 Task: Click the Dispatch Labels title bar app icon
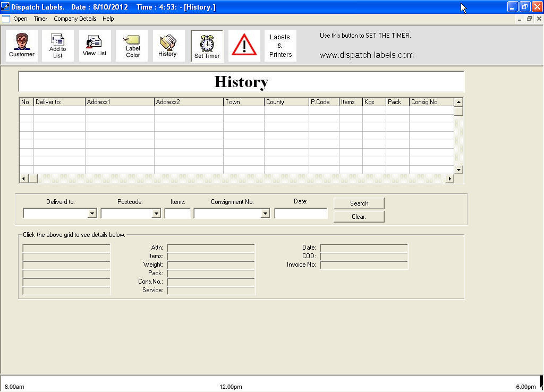[x=5, y=7]
